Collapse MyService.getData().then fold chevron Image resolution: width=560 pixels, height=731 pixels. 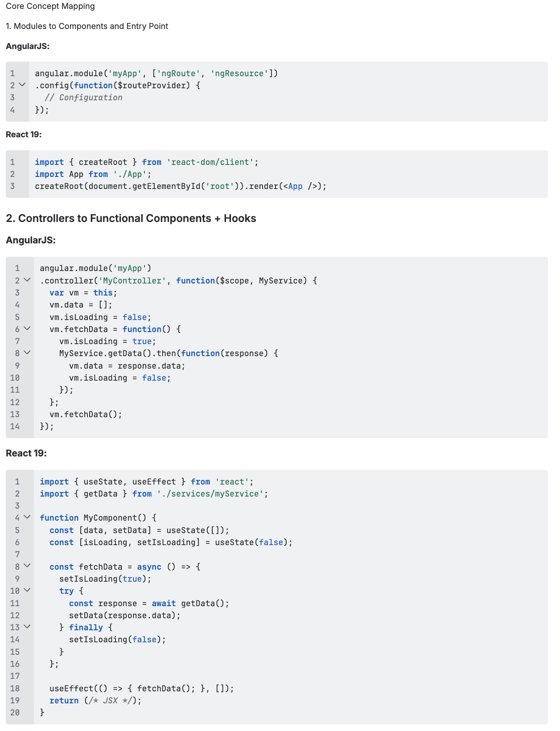27,353
